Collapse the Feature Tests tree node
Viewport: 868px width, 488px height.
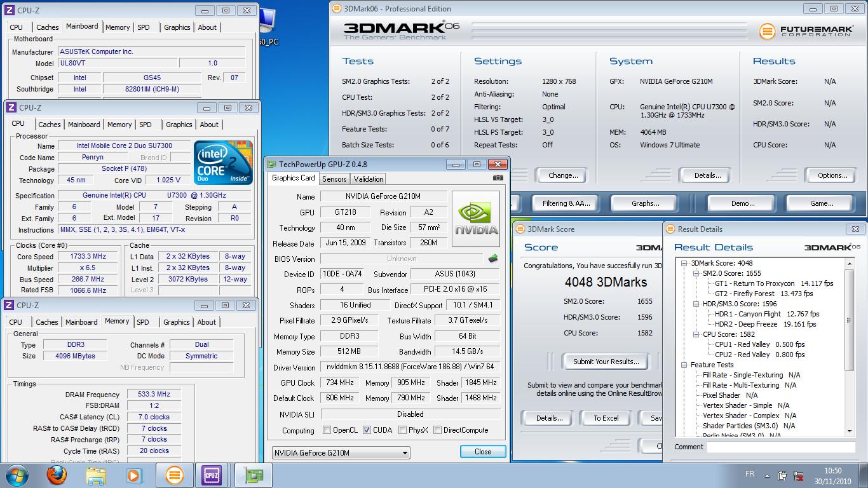[x=684, y=365]
